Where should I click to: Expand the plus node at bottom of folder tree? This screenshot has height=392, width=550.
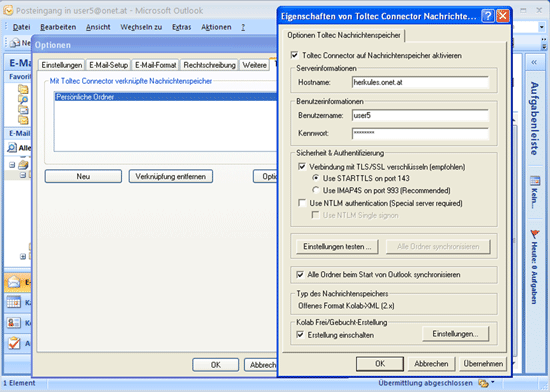point(23,257)
